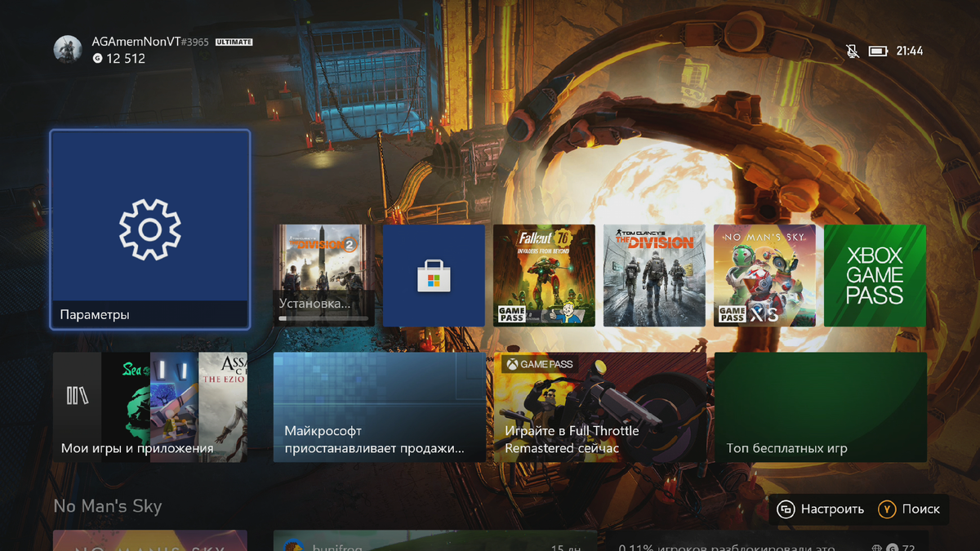The width and height of the screenshot is (980, 551).
Task: Click the Game Pass badge on No Man's Sky
Action: 732,314
